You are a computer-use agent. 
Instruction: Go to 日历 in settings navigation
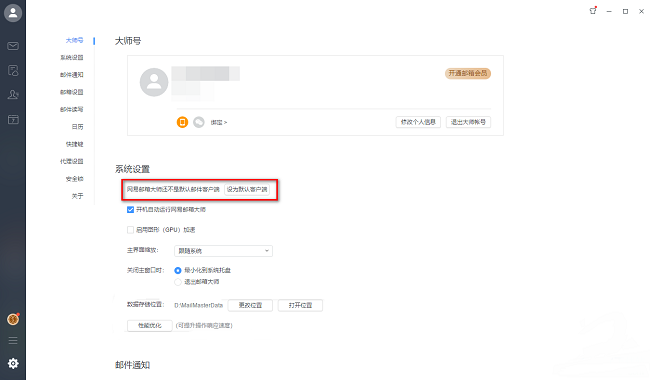(x=78, y=127)
